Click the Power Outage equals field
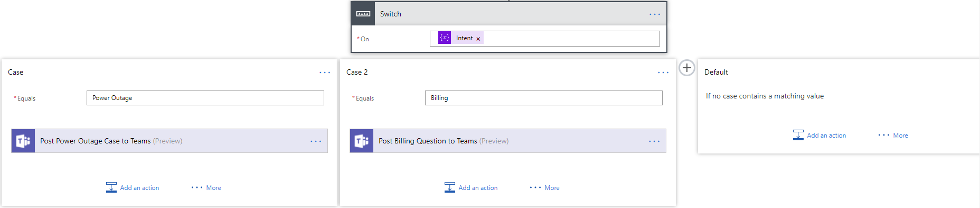980x208 pixels. tap(205, 98)
